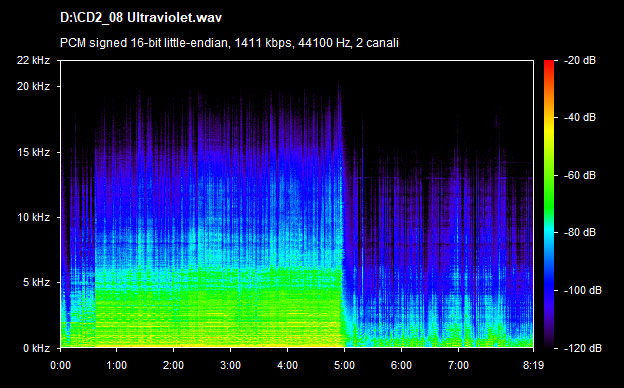
Task: Select the 5 kHz frequency axis label
Action: click(x=36, y=283)
